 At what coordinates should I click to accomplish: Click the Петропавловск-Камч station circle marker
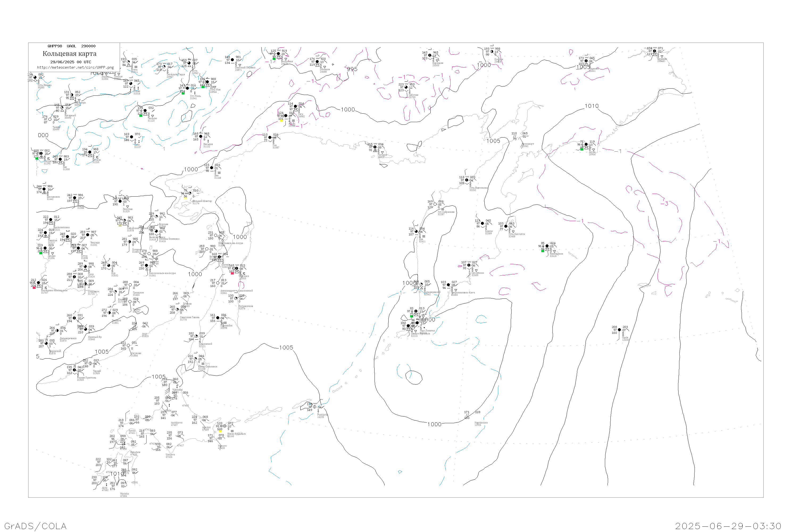pos(448,285)
